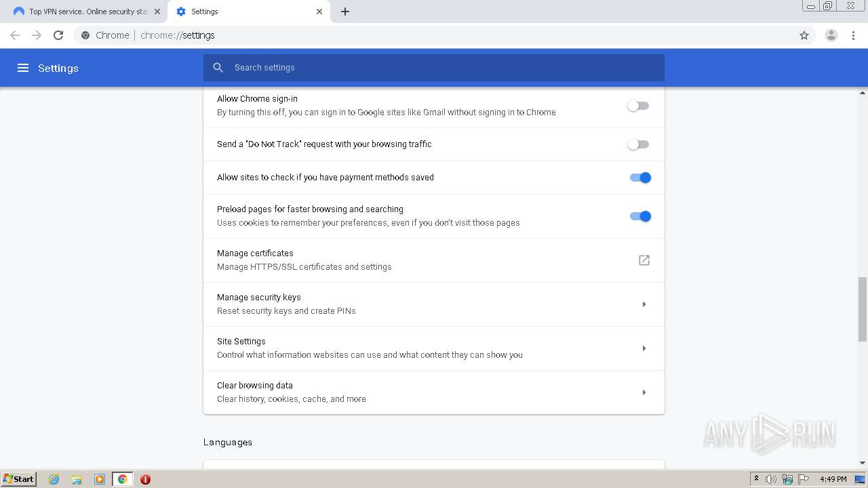Screen dimensions: 868x488
Task: Select the Settings browser tab
Action: click(x=248, y=12)
